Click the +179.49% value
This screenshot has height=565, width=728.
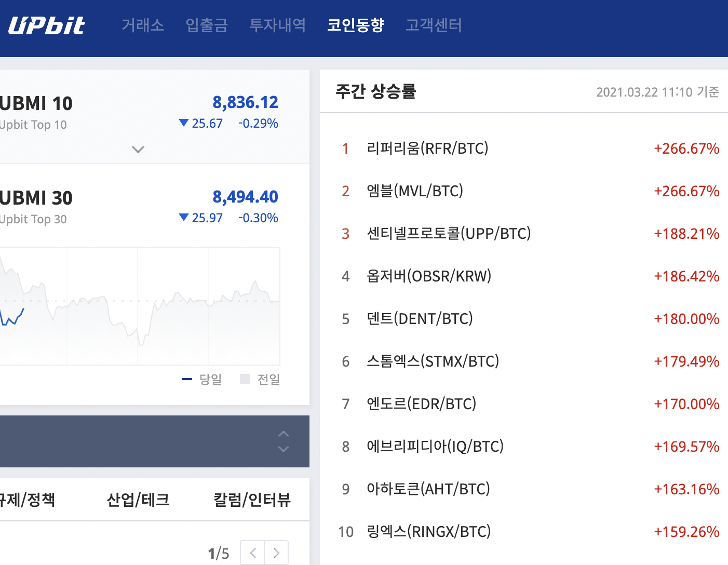686,361
